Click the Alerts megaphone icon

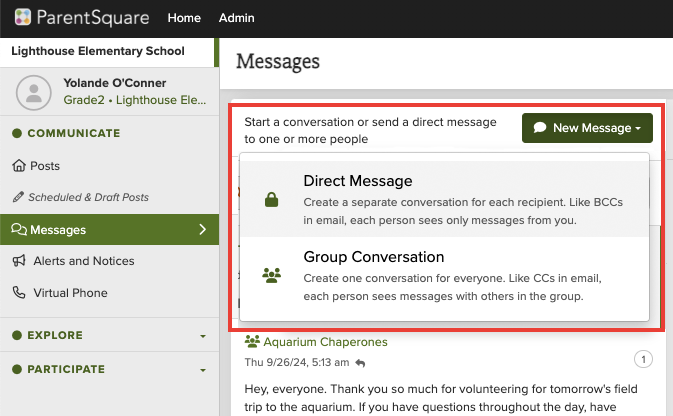(19, 261)
